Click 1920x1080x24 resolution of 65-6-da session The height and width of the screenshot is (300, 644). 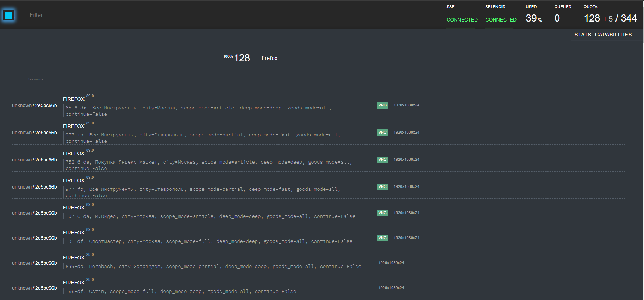[x=406, y=105]
